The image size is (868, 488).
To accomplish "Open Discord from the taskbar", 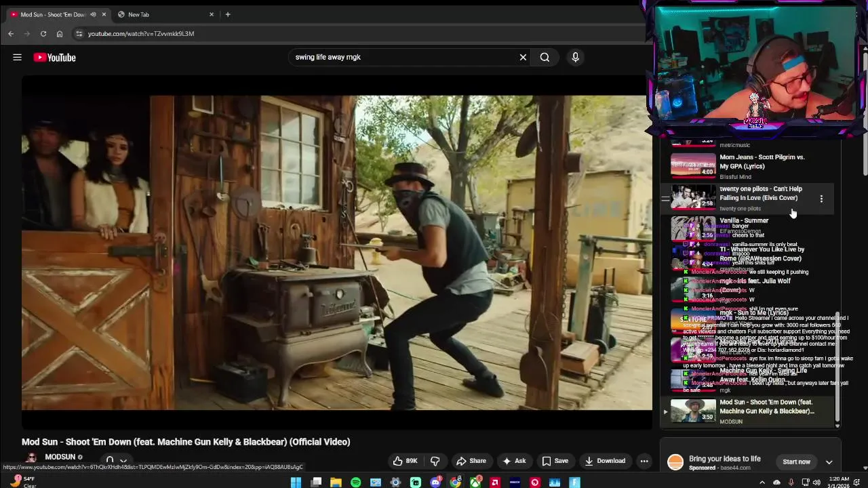I will [x=435, y=483].
